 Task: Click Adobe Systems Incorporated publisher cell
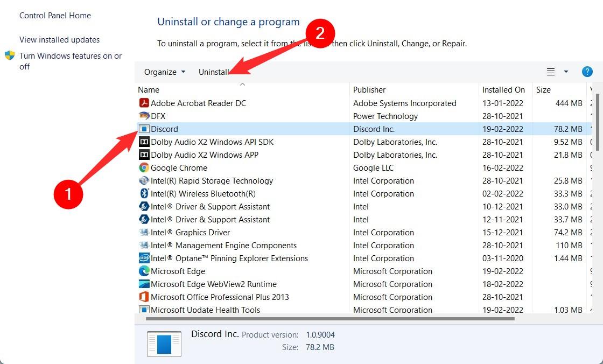pyautogui.click(x=404, y=103)
